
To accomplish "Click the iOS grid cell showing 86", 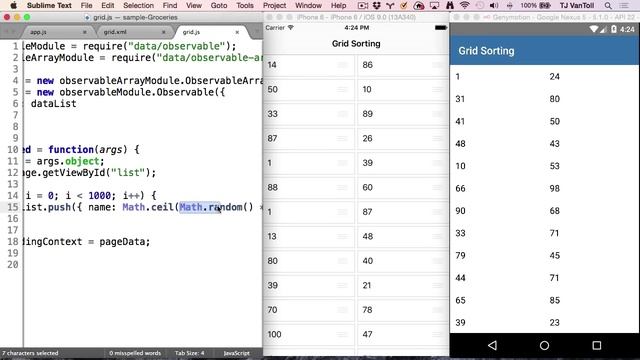I will pyautogui.click(x=403, y=65).
